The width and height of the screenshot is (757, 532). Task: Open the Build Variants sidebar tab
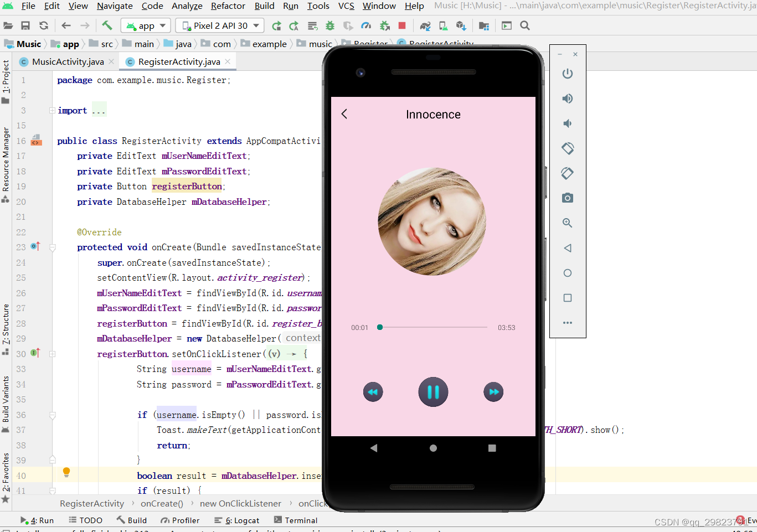[6, 404]
